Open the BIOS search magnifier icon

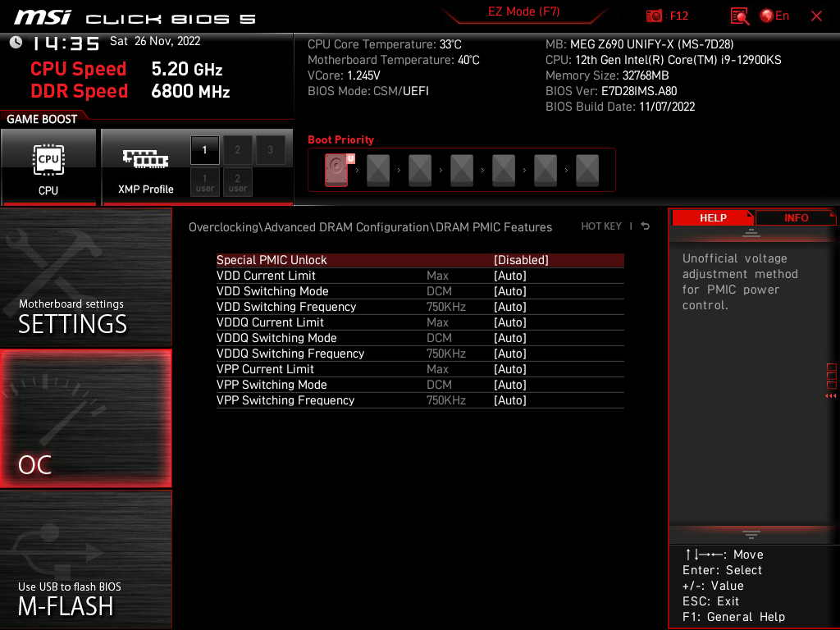(740, 16)
